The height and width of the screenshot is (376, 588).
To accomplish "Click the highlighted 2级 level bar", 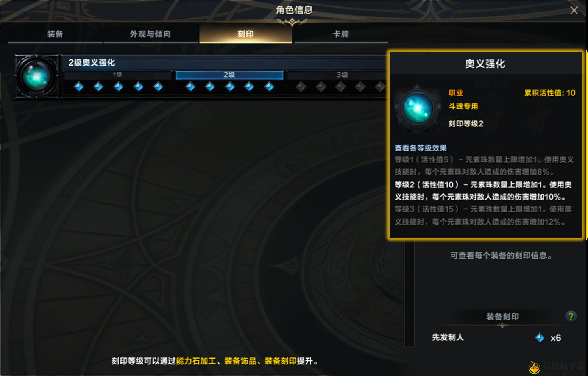I will [229, 75].
